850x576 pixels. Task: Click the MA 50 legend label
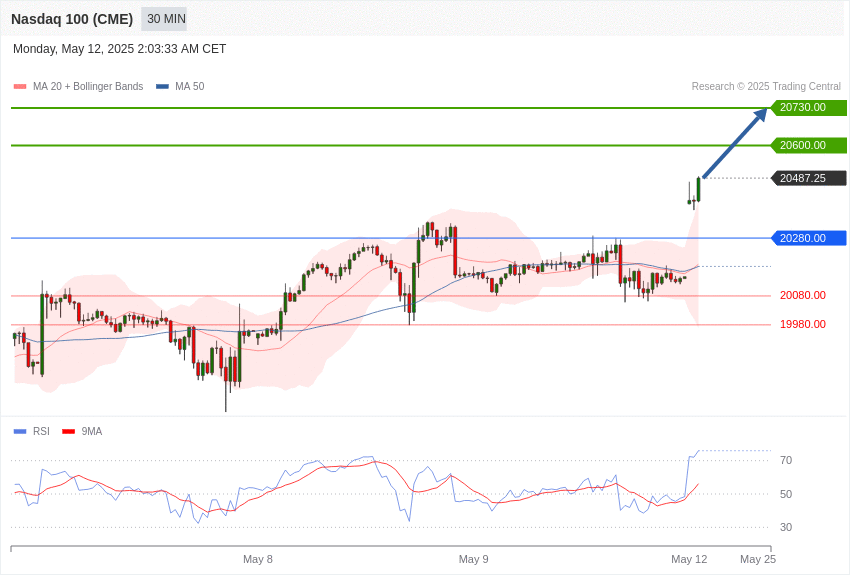click(190, 87)
